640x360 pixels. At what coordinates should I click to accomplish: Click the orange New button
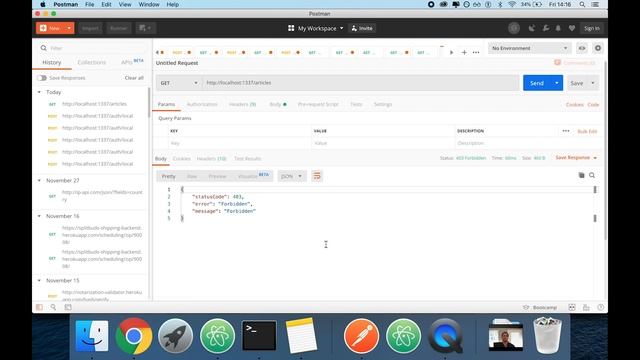coord(50,28)
